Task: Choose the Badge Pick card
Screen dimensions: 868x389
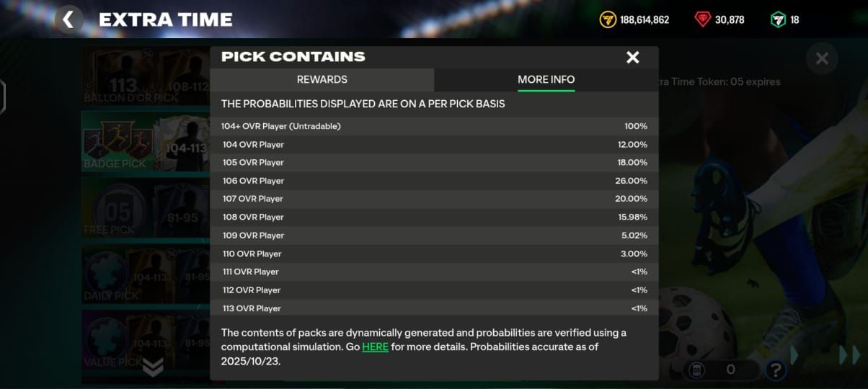Action: pos(144,140)
